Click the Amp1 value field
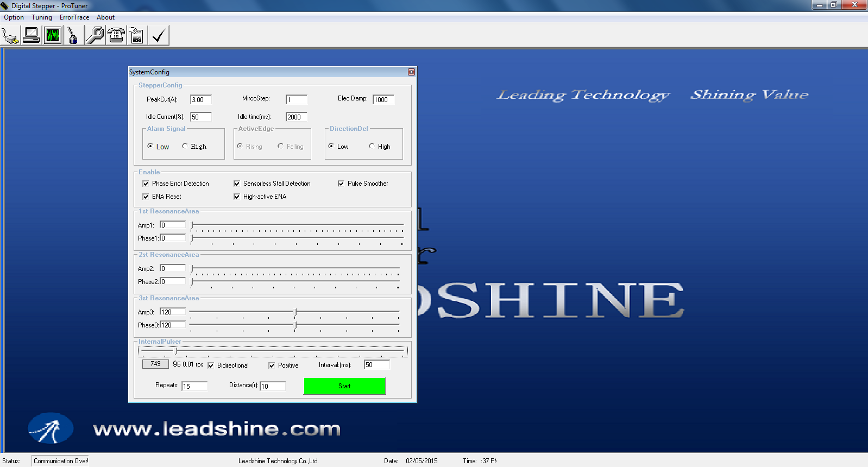868x467 pixels. (x=173, y=225)
